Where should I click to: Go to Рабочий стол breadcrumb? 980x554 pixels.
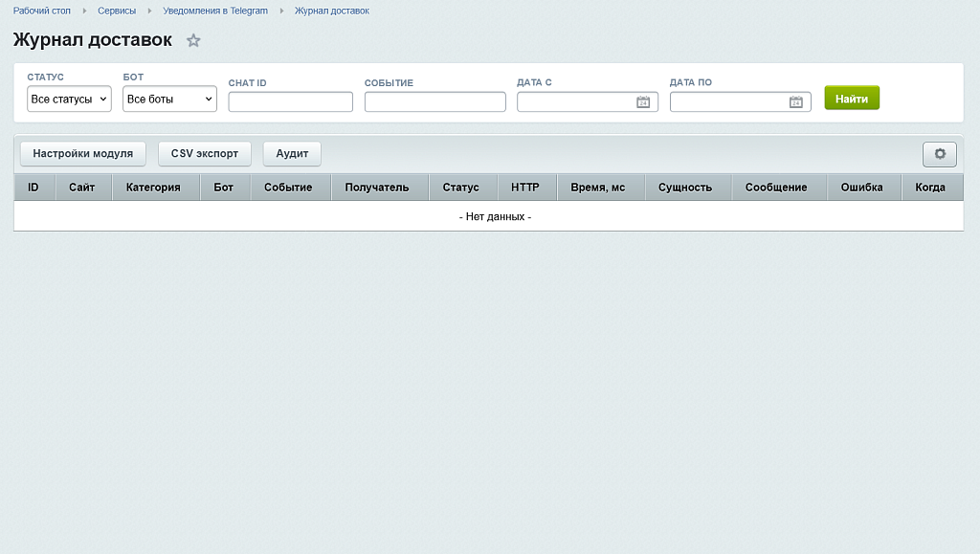(x=42, y=11)
